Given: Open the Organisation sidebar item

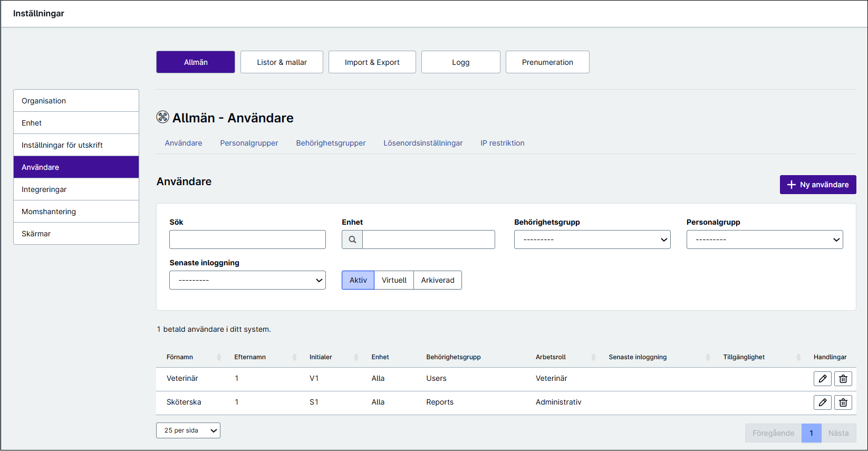Looking at the screenshot, I should (76, 101).
